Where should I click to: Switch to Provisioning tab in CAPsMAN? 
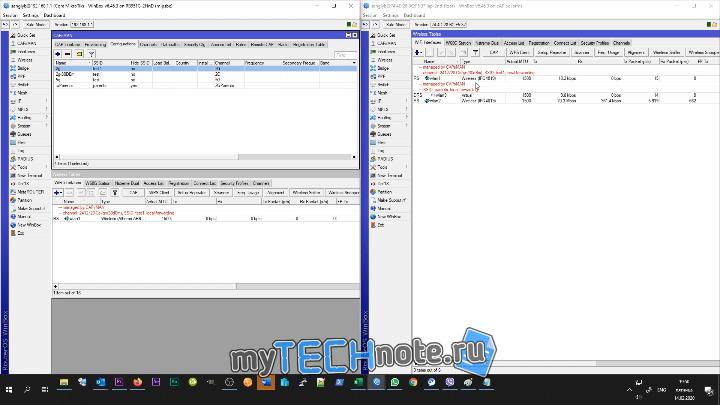96,45
